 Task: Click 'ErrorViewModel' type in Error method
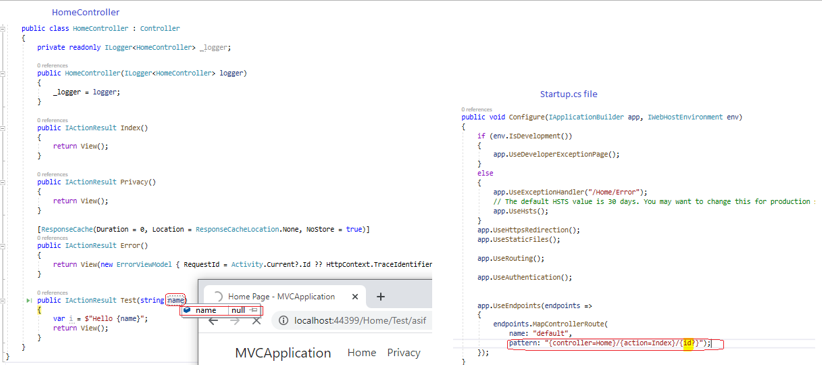[x=144, y=265]
